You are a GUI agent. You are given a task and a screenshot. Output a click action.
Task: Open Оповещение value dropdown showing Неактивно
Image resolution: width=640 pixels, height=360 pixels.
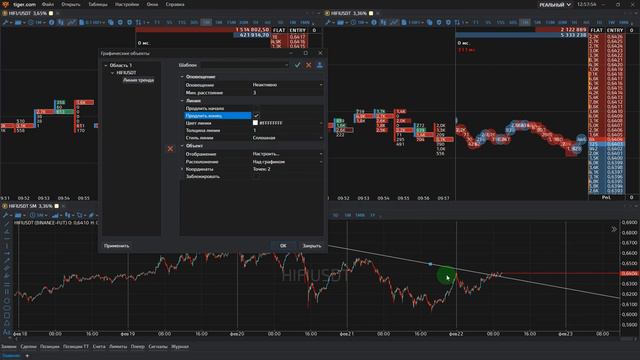pyautogui.click(x=287, y=85)
